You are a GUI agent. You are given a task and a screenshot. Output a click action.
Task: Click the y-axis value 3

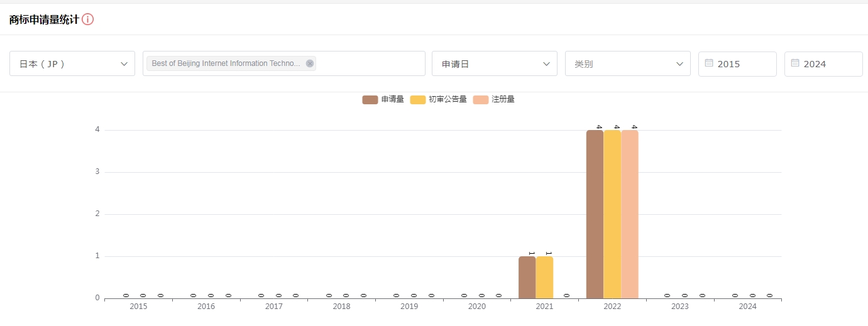tap(97, 172)
